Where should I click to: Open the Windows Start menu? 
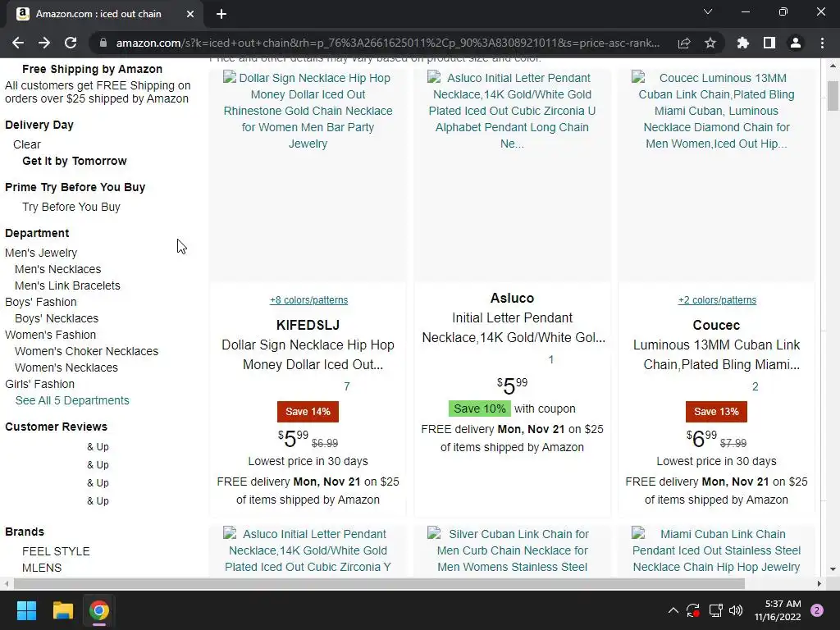tap(26, 610)
